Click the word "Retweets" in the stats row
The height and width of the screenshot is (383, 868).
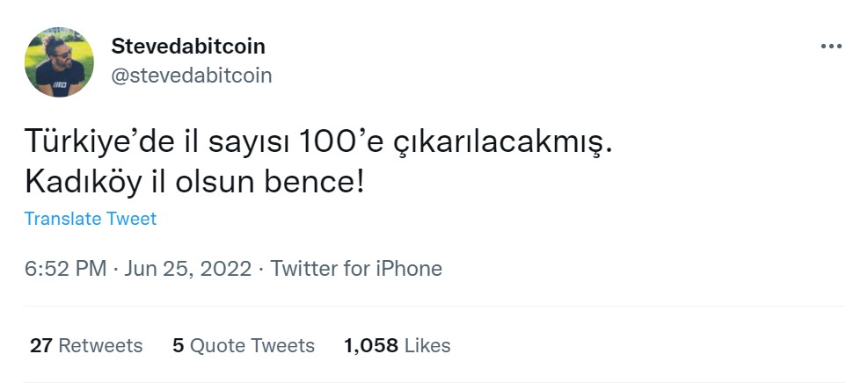click(x=100, y=345)
